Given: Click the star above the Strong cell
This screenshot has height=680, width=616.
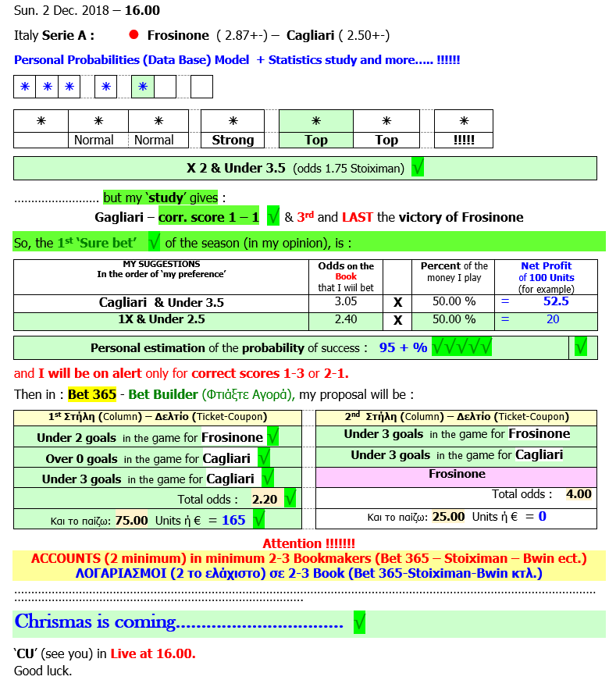Looking at the screenshot, I should [x=233, y=121].
